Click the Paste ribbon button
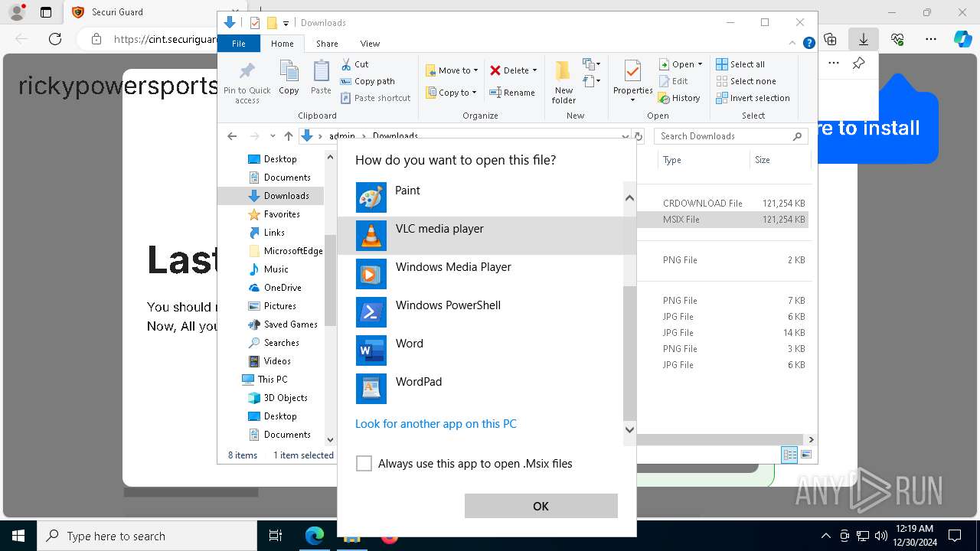The image size is (980, 551). [321, 78]
